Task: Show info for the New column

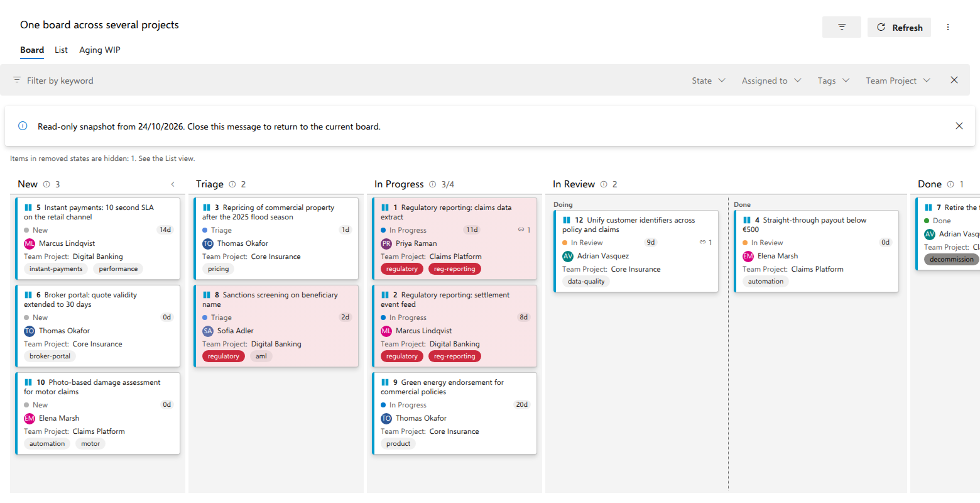Action: tap(46, 184)
